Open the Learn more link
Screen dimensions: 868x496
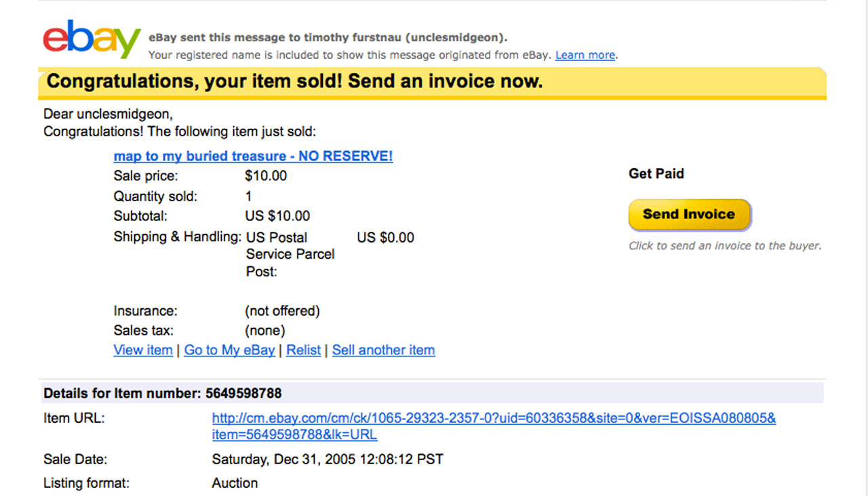[585, 55]
